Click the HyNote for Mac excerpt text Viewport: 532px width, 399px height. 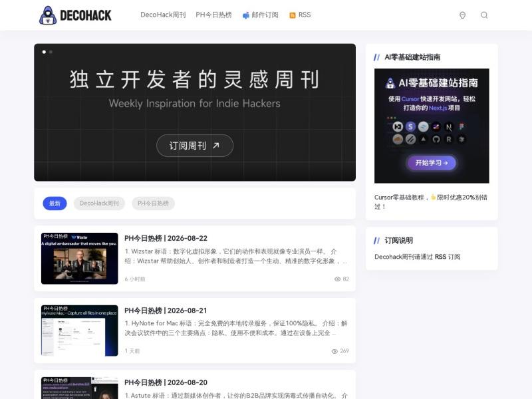coord(236,328)
